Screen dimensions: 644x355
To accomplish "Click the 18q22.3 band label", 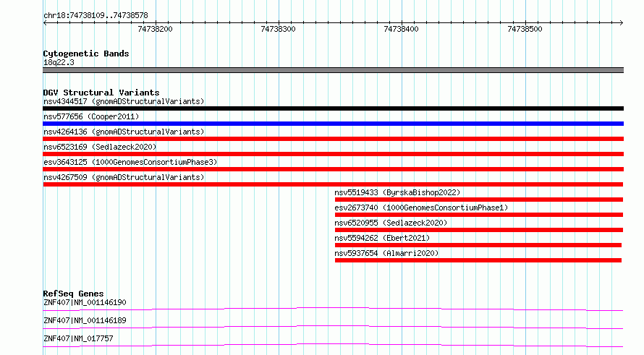I will coord(59,62).
